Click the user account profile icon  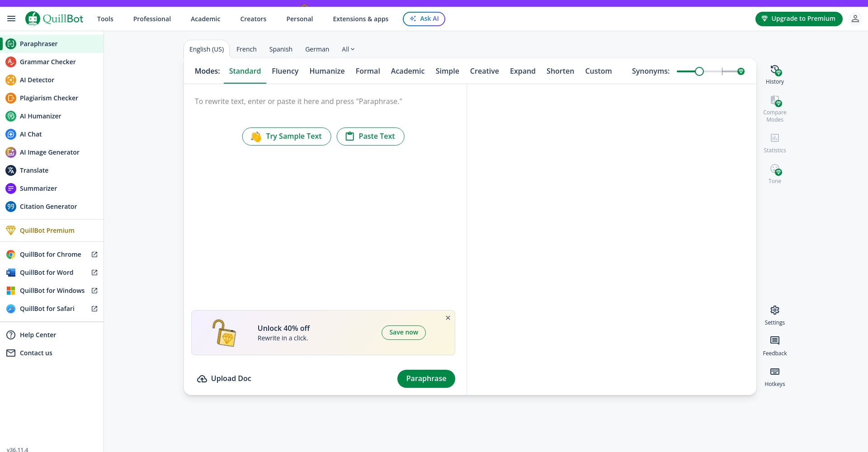855,19
